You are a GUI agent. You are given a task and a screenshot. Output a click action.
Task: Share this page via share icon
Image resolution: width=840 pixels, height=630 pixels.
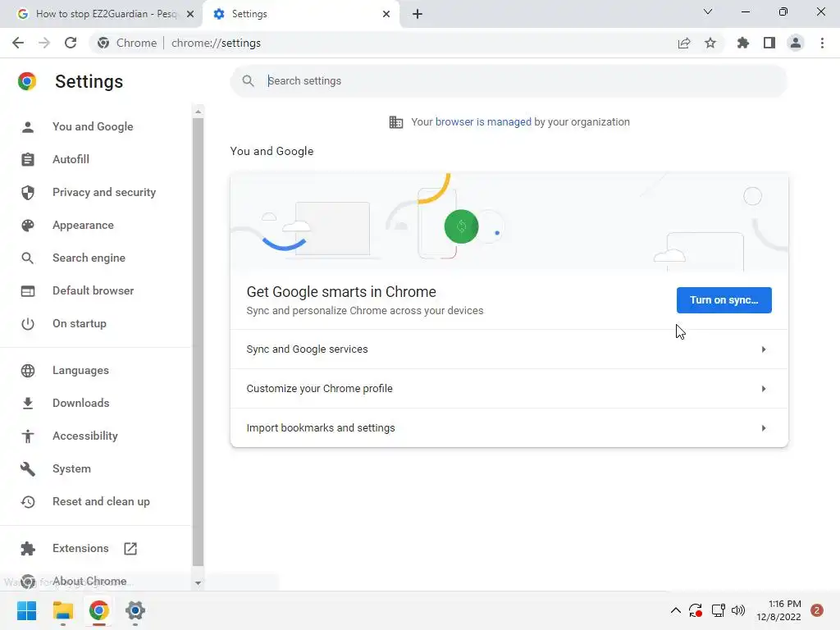point(684,43)
